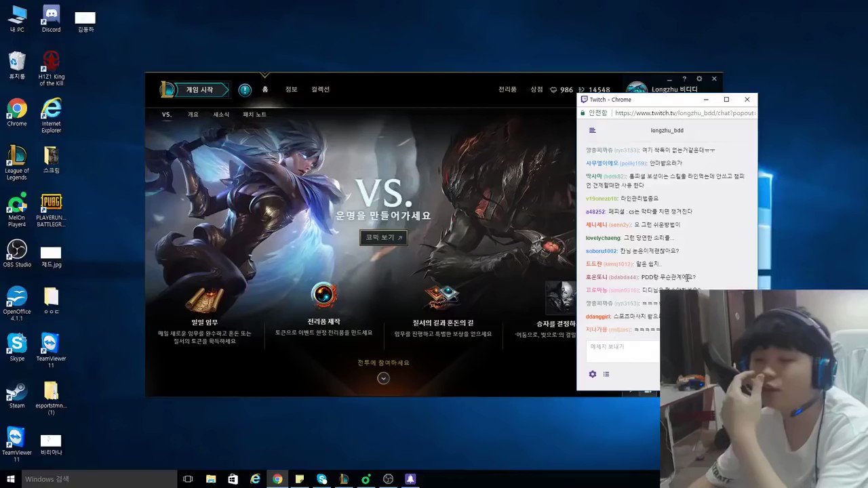Select the 새소식 news sub-tab
This screenshot has height=488, width=868.
click(x=221, y=115)
